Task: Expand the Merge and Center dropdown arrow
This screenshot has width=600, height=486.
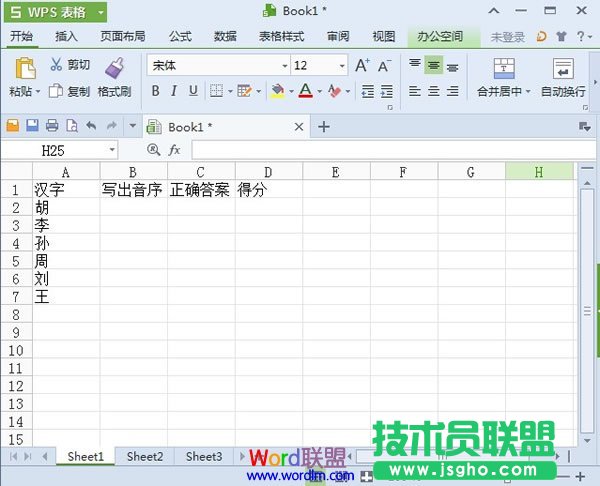Action: pyautogui.click(x=528, y=91)
